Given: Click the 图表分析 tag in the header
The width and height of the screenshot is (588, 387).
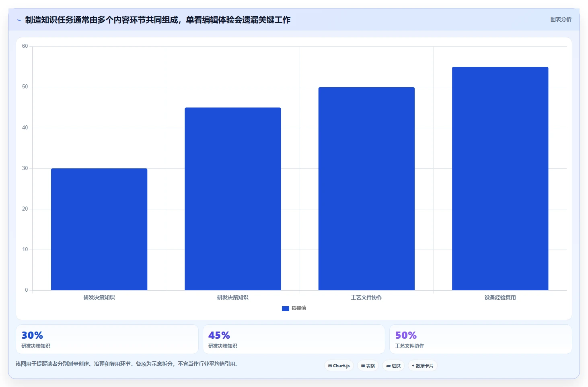Looking at the screenshot, I should click(561, 19).
